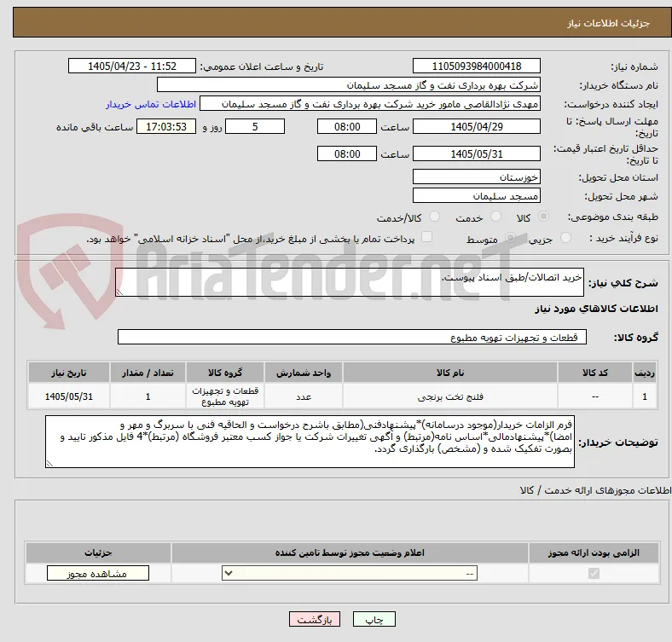672x642 pixels.
Task: Select the خدمت radio button
Action: [495, 217]
